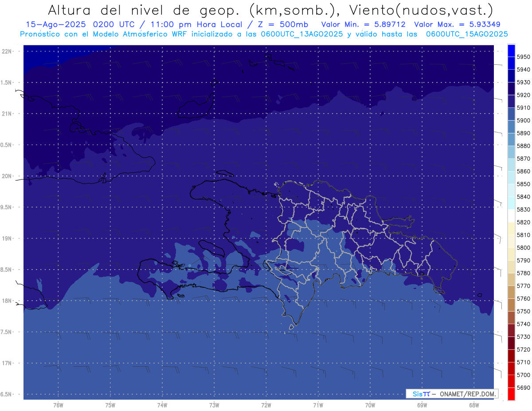Click the colorbar swatch between 5770 and 5780

[x=511, y=279]
